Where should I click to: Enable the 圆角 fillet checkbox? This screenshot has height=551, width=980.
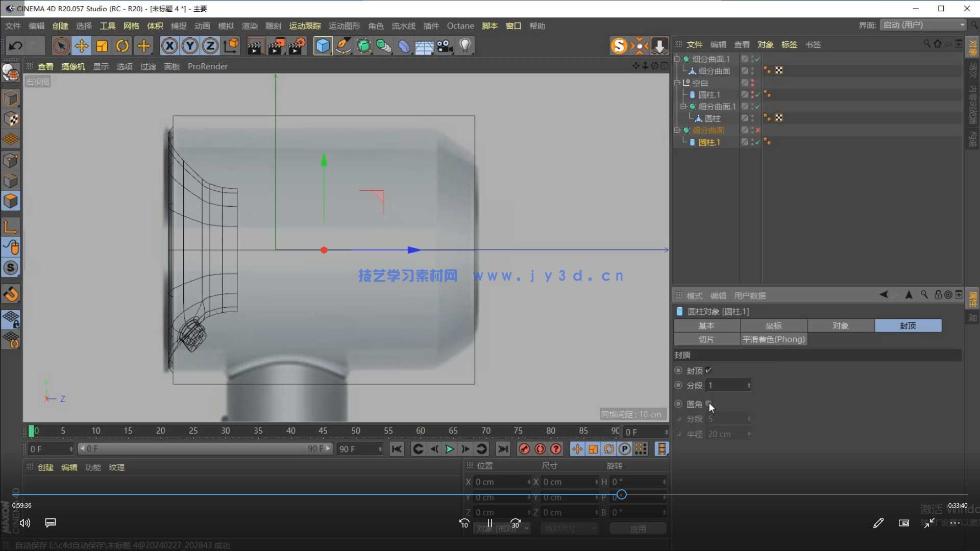708,404
